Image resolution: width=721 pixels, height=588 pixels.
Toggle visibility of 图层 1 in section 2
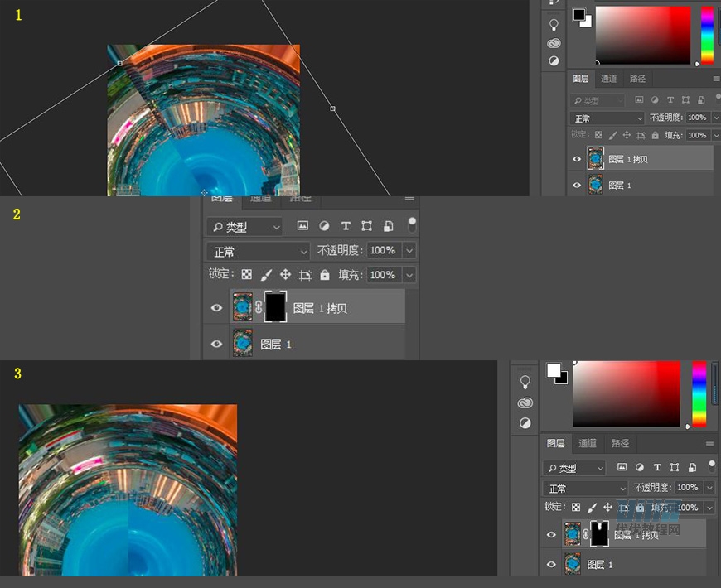[217, 344]
